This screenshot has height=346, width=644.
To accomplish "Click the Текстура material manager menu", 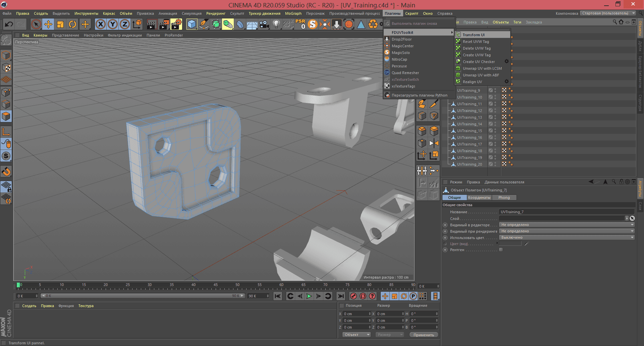I will [x=86, y=306].
